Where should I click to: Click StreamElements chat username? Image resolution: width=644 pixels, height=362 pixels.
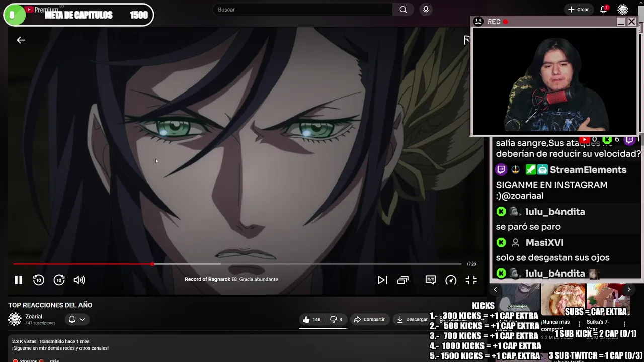coord(588,170)
